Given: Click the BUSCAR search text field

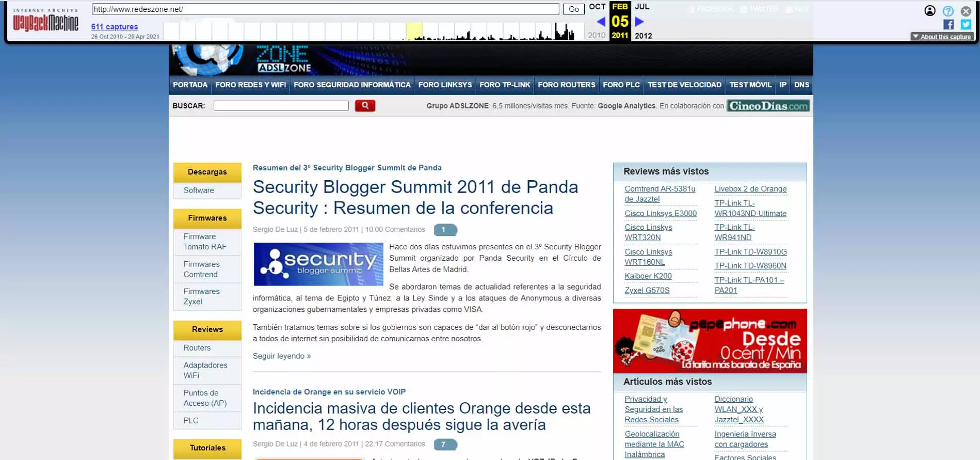Looking at the screenshot, I should pyautogui.click(x=281, y=106).
